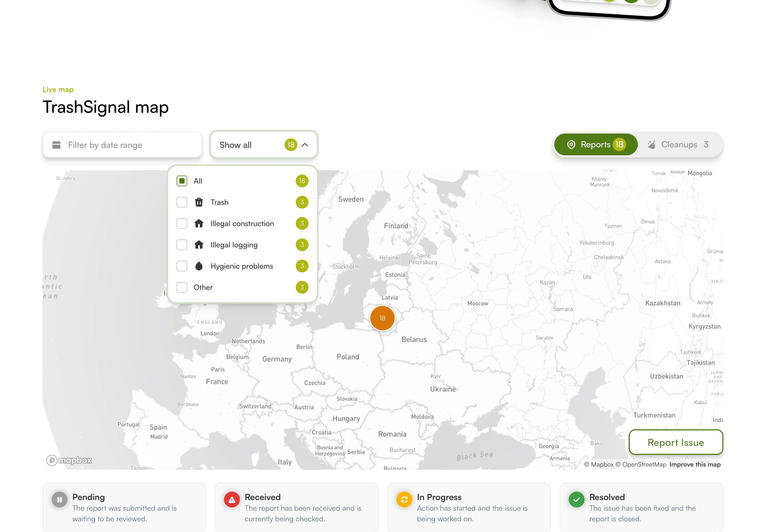Click the yellow In Progress refresh icon
766x532 pixels.
404,500
